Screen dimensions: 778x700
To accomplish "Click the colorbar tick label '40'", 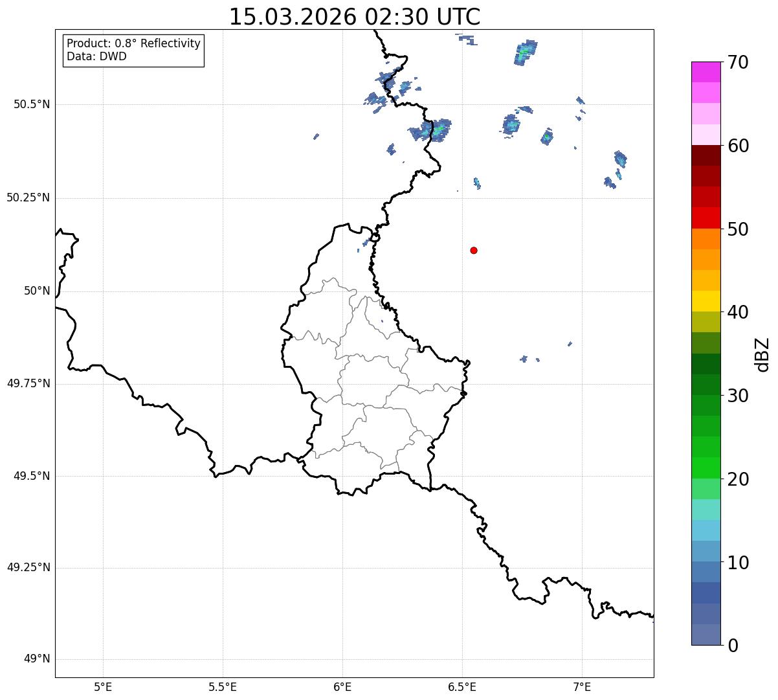I will (x=739, y=312).
